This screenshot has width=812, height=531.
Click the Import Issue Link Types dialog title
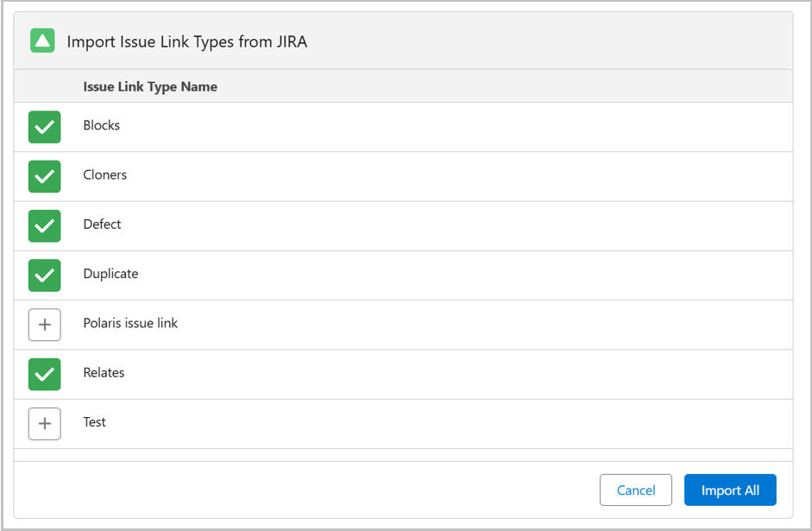(186, 41)
